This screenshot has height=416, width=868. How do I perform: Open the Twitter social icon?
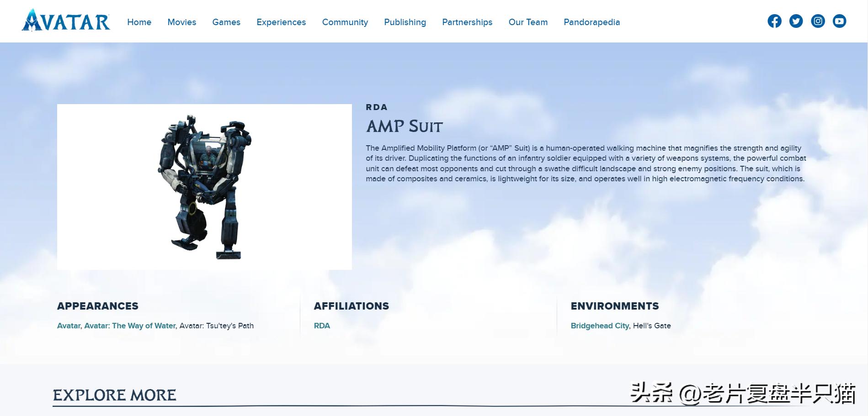796,21
